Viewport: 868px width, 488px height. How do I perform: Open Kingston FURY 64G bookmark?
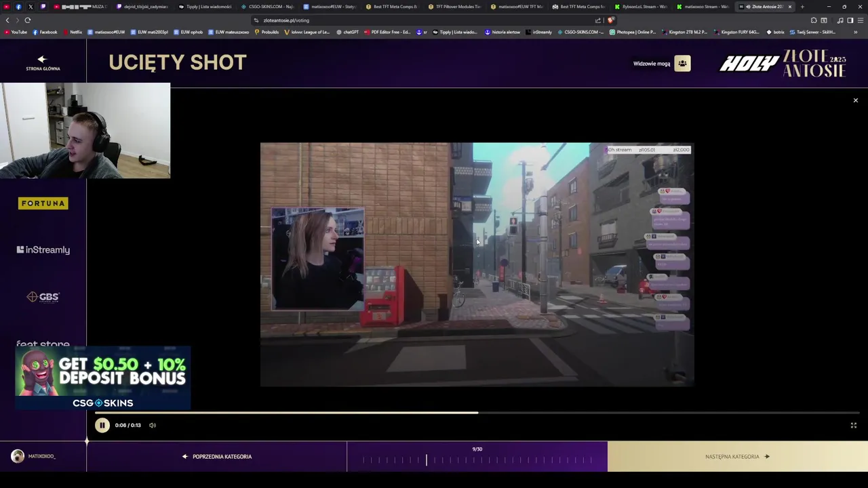[x=736, y=32]
